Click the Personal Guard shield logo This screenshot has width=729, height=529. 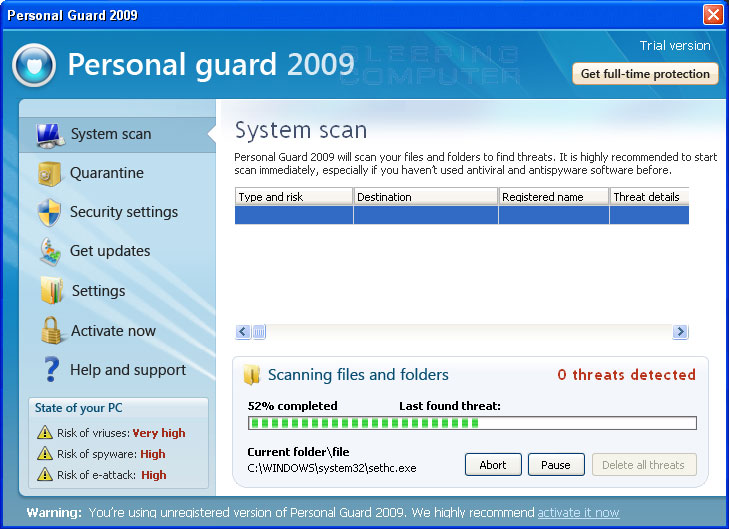[33, 65]
